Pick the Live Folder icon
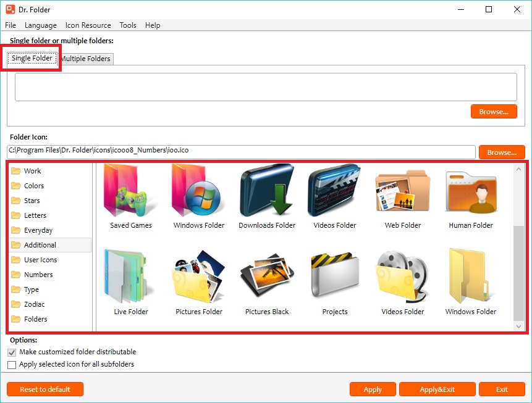This screenshot has width=532, height=403. [130, 278]
